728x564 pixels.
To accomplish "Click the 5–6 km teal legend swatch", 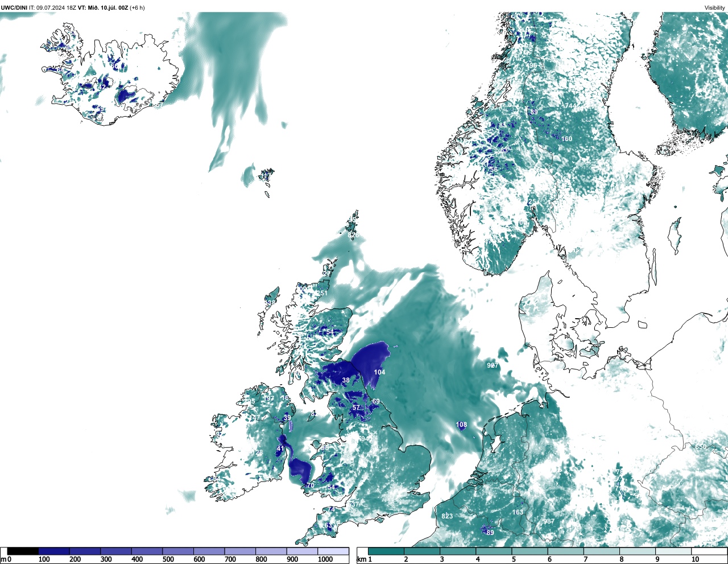I will pyautogui.click(x=531, y=551).
